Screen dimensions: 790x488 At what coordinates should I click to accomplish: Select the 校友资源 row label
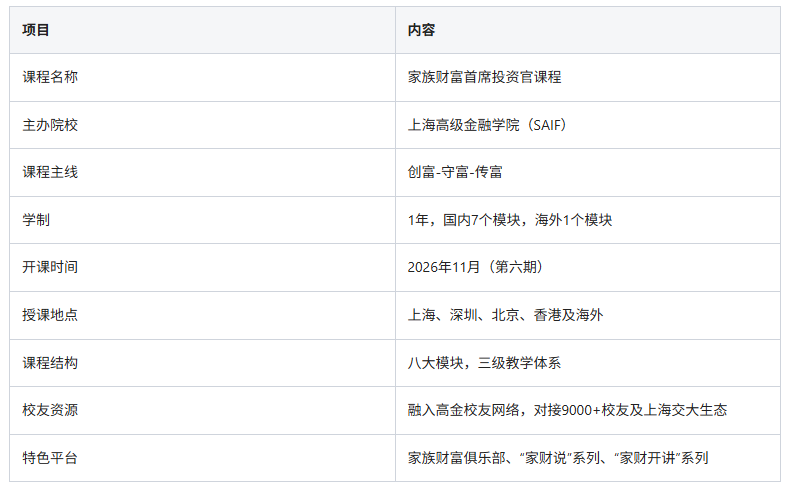pyautogui.click(x=50, y=410)
